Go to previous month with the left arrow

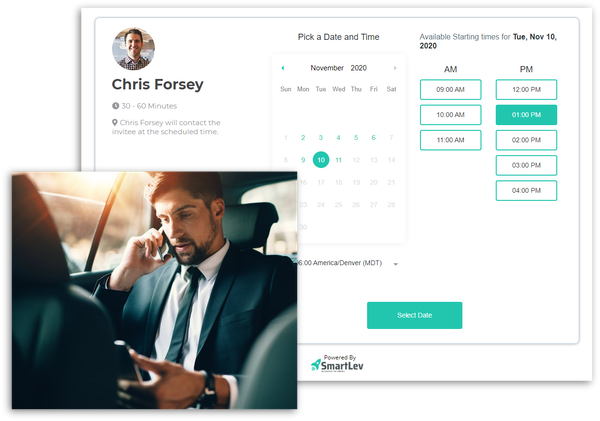283,68
